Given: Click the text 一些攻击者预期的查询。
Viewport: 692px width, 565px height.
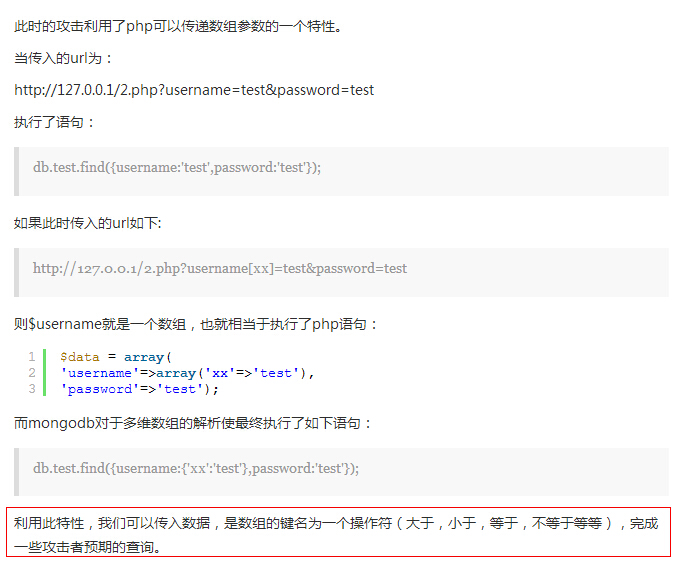Looking at the screenshot, I should point(88,547).
